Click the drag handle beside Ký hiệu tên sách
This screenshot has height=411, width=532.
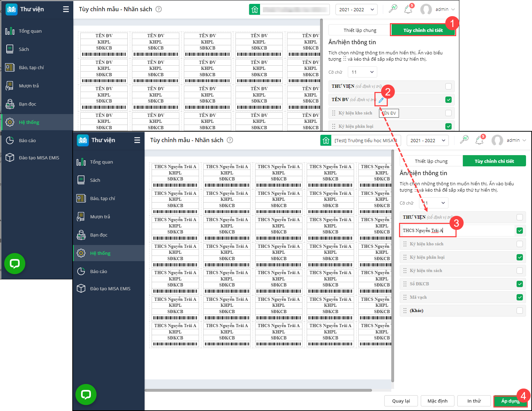click(x=405, y=271)
